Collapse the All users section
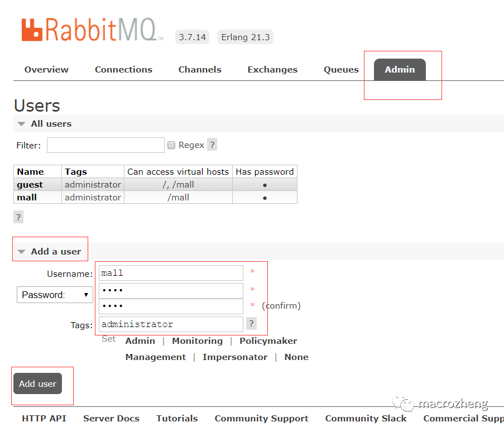504x427 pixels. 21,124
